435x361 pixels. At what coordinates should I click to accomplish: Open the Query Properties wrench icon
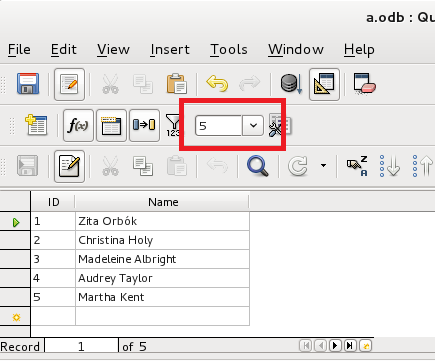[280, 125]
